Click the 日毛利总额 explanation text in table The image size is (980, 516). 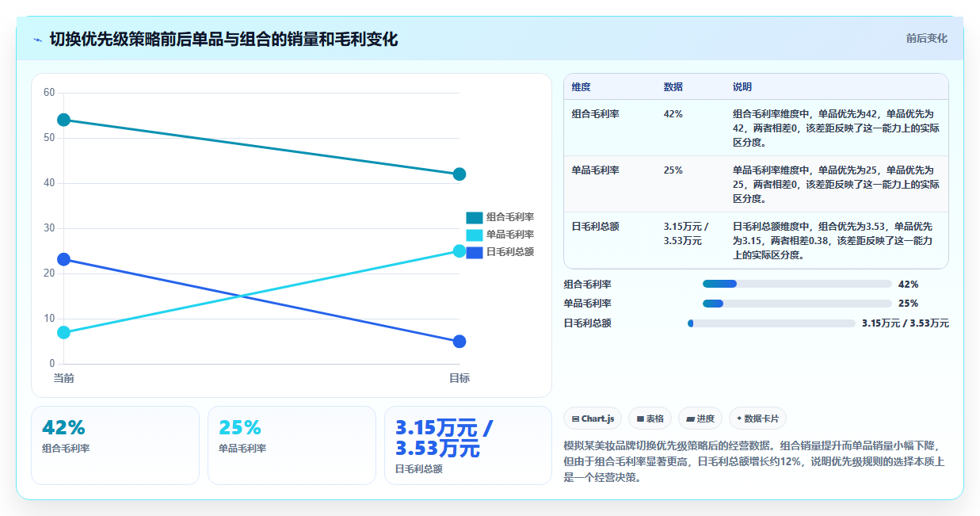(x=833, y=241)
